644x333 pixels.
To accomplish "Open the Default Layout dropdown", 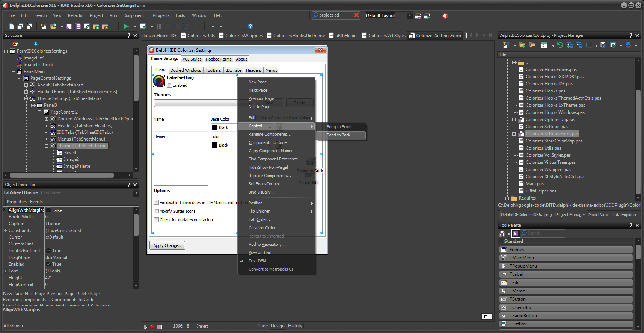I will (410, 15).
